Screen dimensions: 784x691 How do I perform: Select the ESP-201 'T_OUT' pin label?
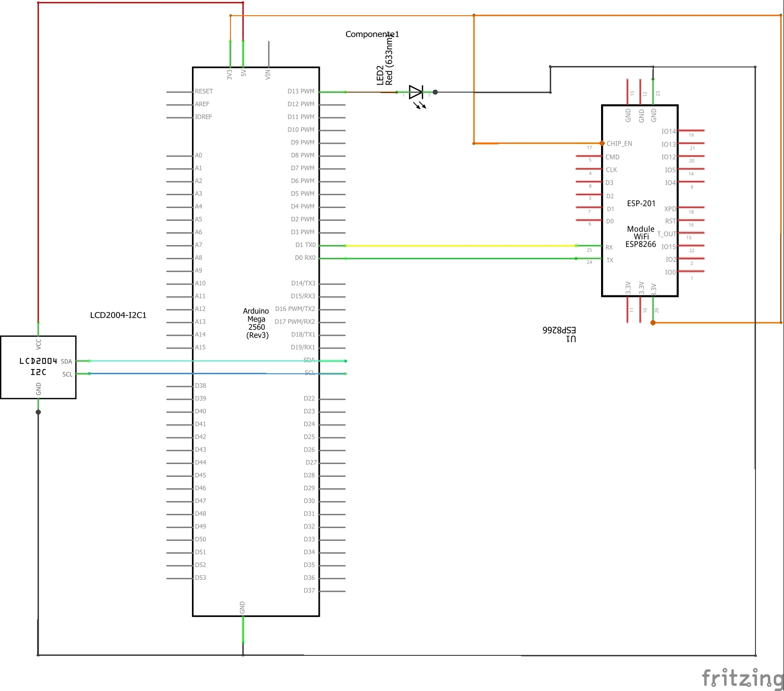pos(667,234)
